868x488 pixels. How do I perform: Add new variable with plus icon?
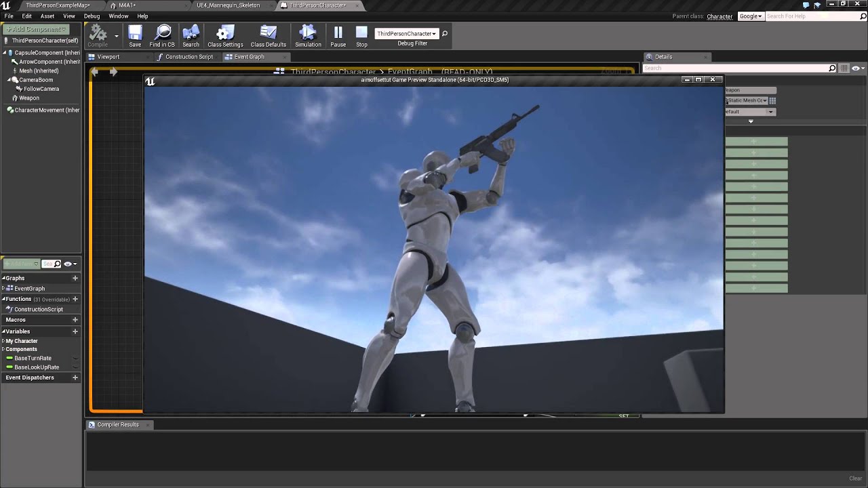pyautogui.click(x=75, y=331)
